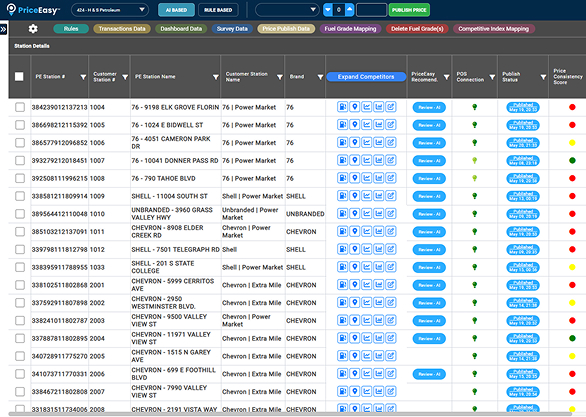Click the AI Based button

(176, 10)
